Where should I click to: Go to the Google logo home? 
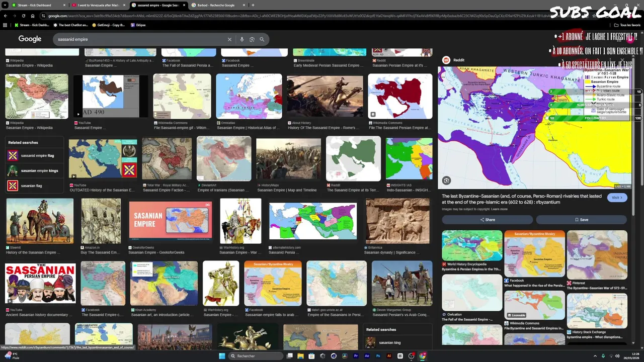30,39
